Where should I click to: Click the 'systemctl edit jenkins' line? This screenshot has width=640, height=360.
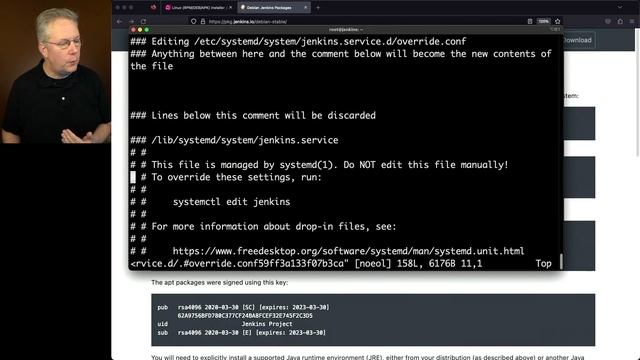point(231,202)
